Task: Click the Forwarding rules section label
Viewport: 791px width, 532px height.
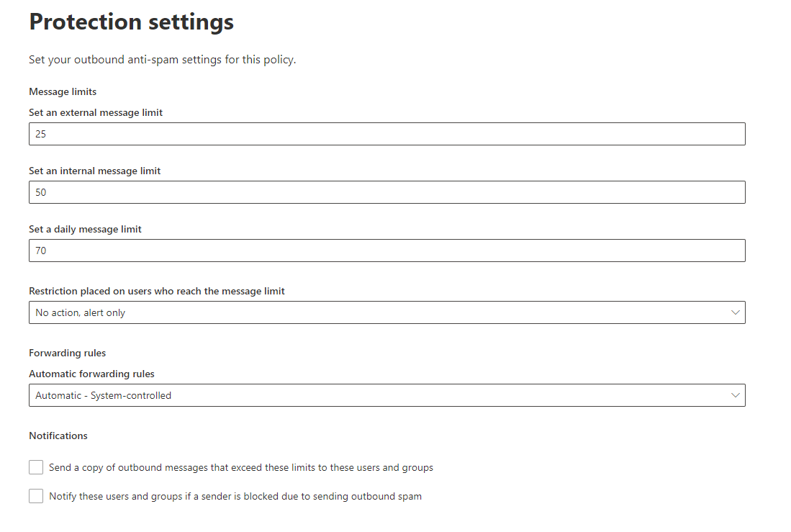Action: click(x=67, y=353)
